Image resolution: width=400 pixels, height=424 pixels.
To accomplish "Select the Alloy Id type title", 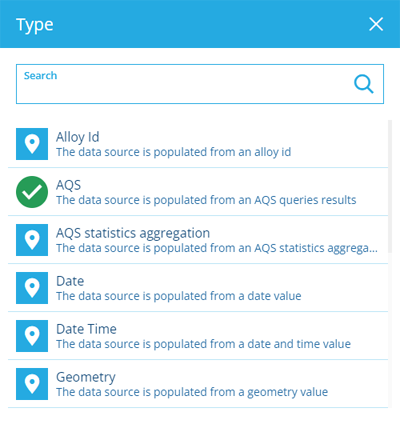I will [x=78, y=137].
